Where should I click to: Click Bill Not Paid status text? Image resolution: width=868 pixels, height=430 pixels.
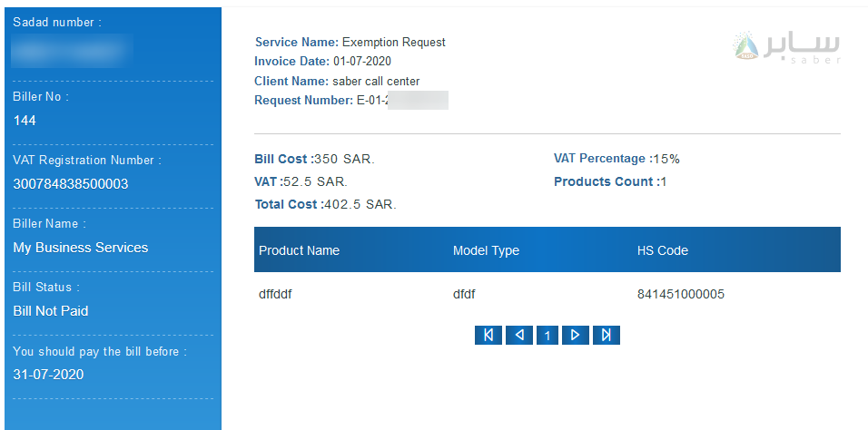coord(51,311)
